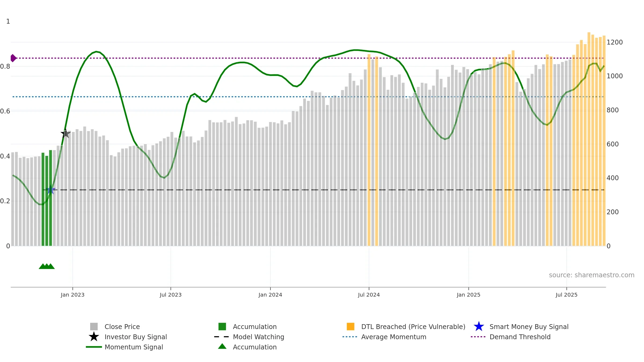Screen dimensions: 644x362
Task: Click the dashed Model Watching legend icon
Action: point(222,337)
